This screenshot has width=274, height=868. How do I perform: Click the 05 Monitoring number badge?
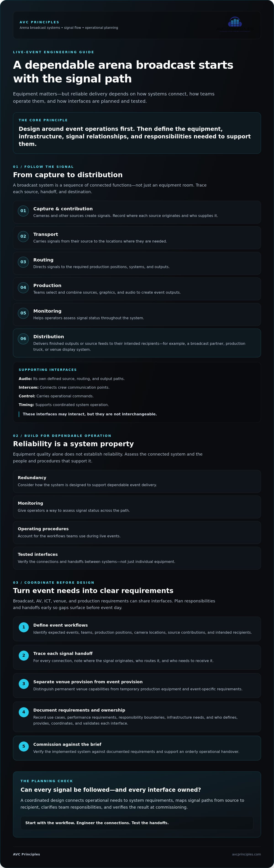pyautogui.click(x=23, y=313)
